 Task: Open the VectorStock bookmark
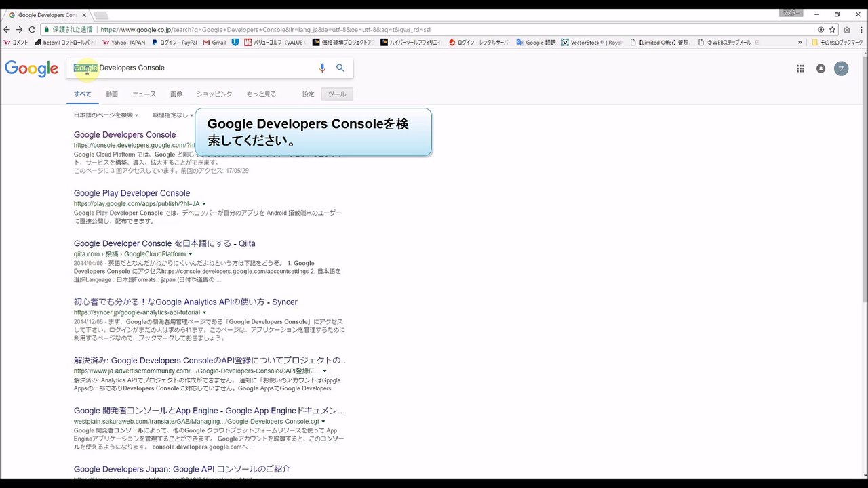click(x=592, y=43)
